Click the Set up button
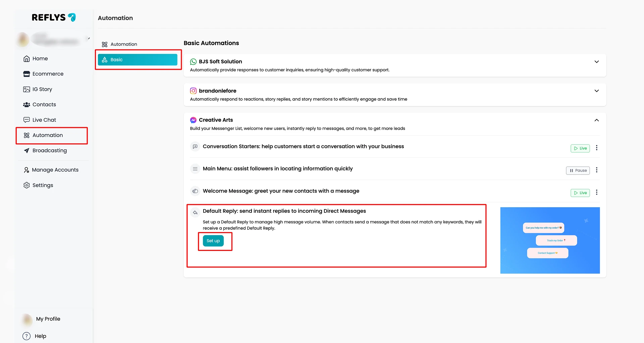This screenshot has height=343, width=644. click(x=213, y=241)
